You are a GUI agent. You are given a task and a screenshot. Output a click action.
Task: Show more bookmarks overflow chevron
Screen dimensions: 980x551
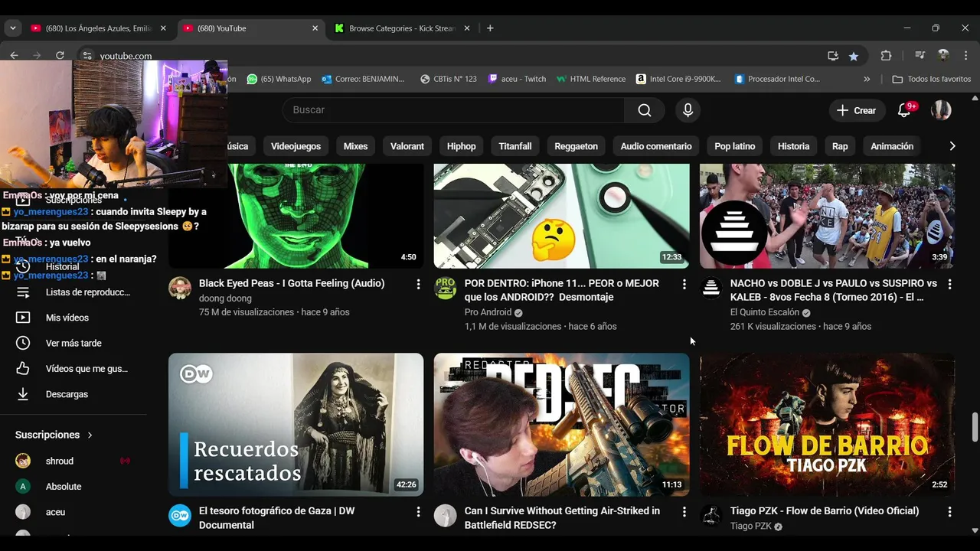[x=867, y=79]
